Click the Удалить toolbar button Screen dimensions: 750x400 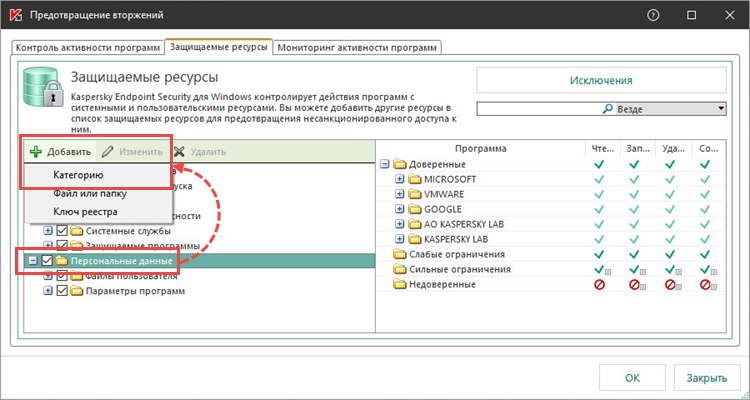[200, 152]
